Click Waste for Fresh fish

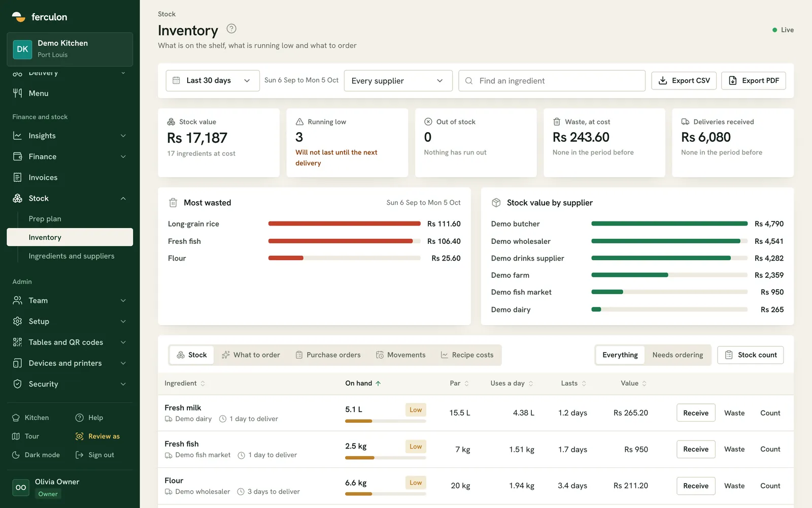(734, 449)
